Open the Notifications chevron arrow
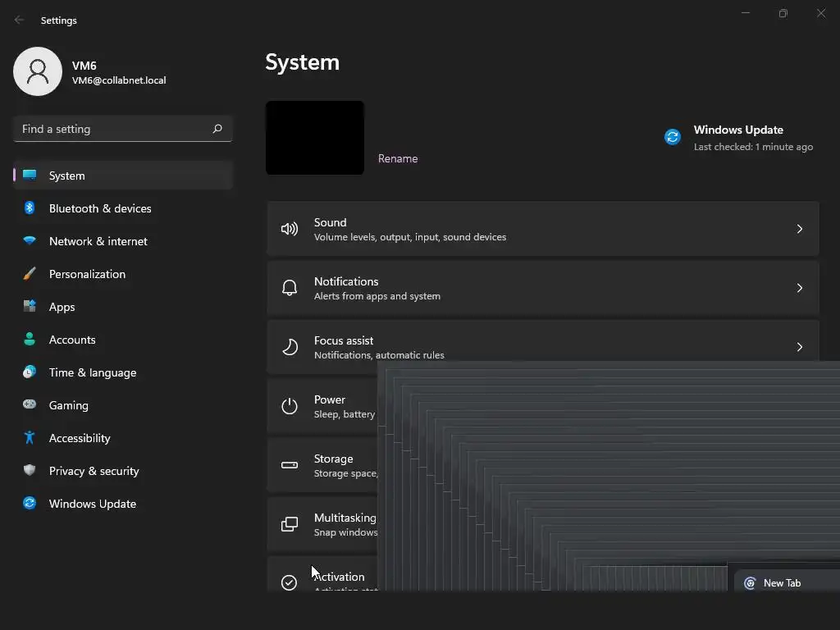 click(800, 288)
